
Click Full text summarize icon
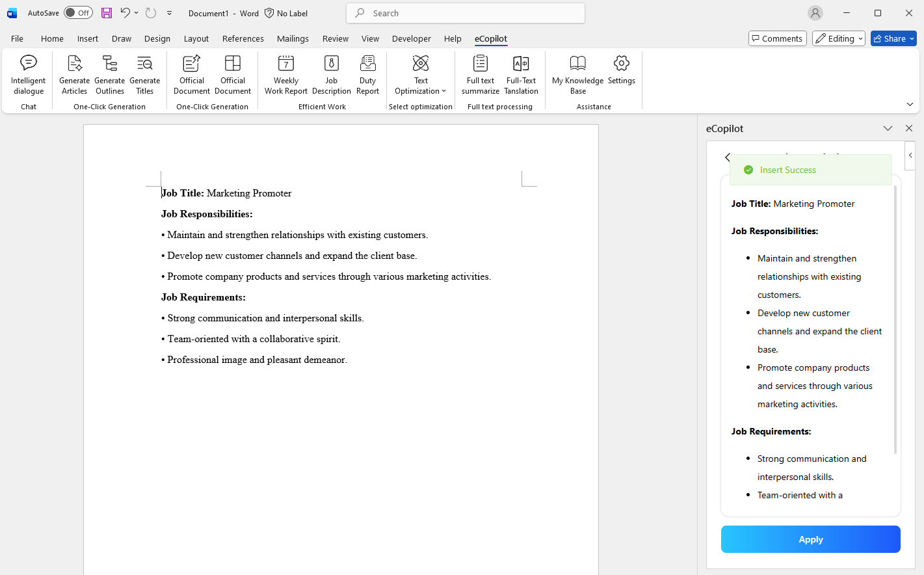pyautogui.click(x=481, y=75)
